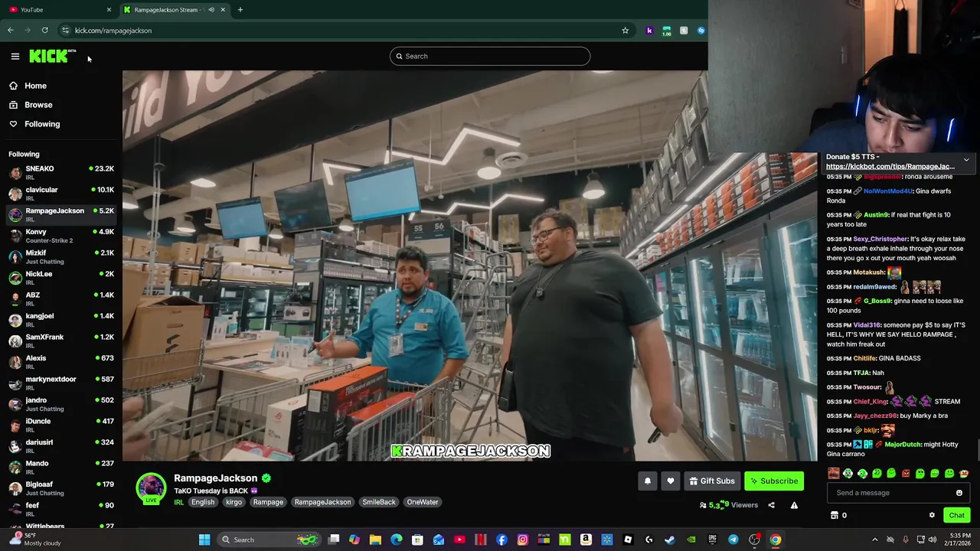Mute the RampageJackson tab audio icon
Screen dimensions: 980x551
[211, 9]
